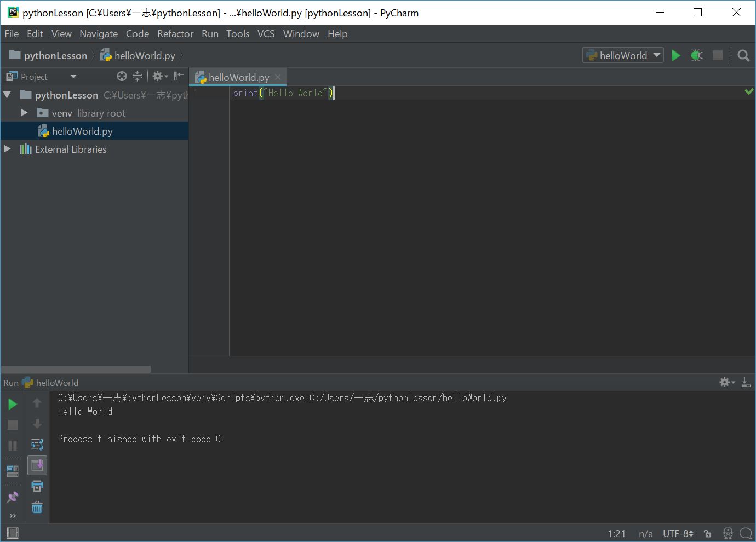Rerun helloWorld in the Run panel
The width and height of the screenshot is (756, 542).
pyautogui.click(x=13, y=404)
